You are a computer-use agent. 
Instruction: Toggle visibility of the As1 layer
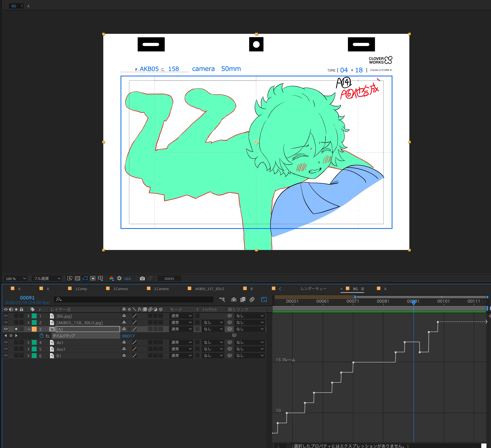[x=6, y=342]
